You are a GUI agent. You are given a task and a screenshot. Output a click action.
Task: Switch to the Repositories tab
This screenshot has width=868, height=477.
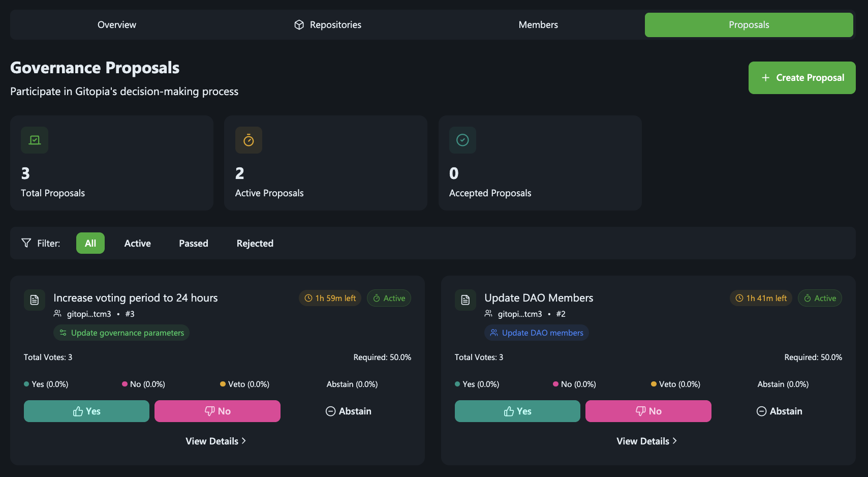click(x=327, y=25)
